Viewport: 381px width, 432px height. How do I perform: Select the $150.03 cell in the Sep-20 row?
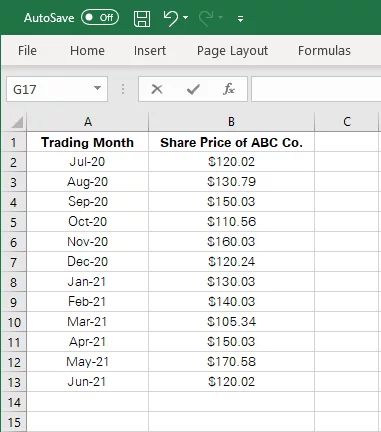click(231, 202)
